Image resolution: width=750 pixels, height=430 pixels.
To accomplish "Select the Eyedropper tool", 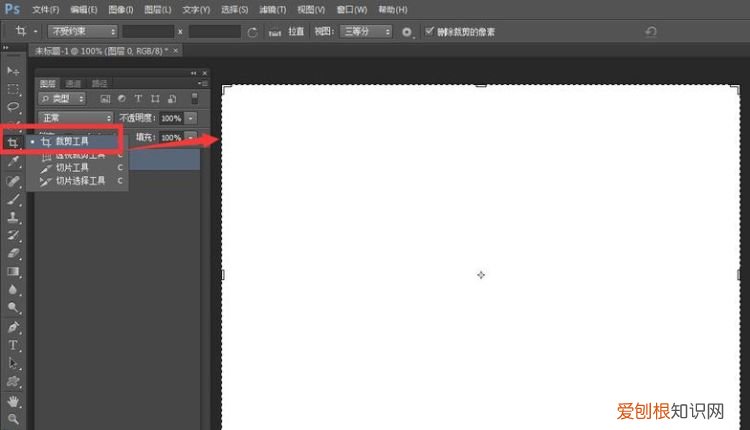I will pos(13,161).
